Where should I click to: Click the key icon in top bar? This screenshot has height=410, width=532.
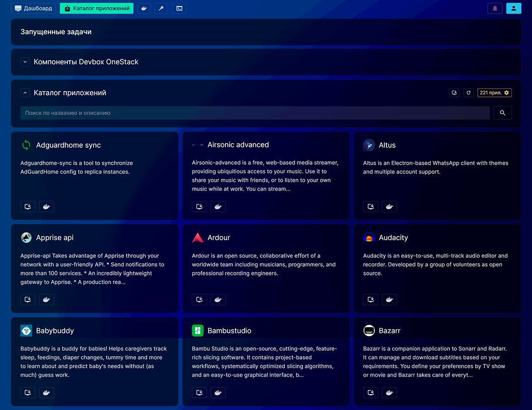pos(160,9)
